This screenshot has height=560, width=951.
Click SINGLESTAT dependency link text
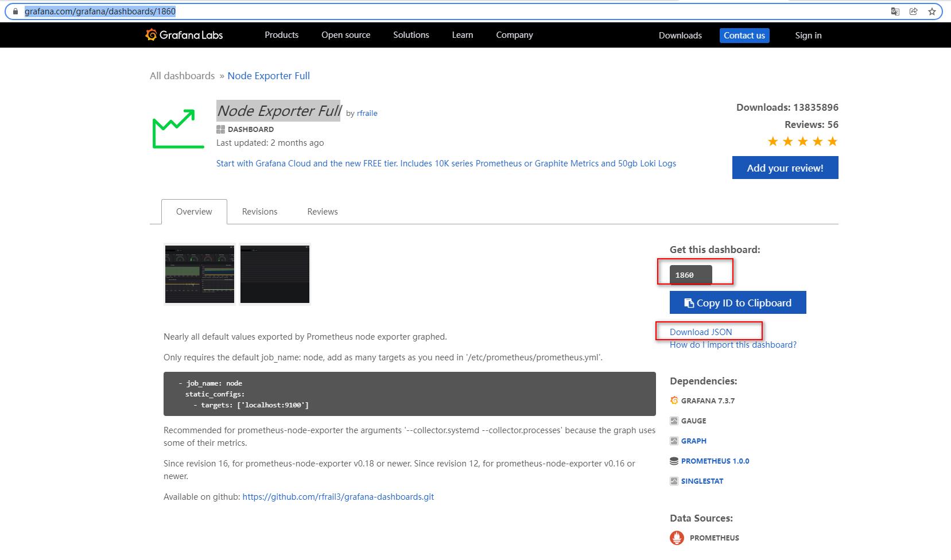click(702, 481)
